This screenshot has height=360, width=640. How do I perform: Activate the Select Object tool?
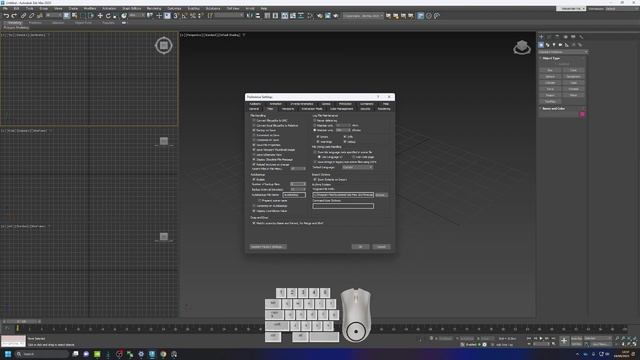click(x=67, y=16)
